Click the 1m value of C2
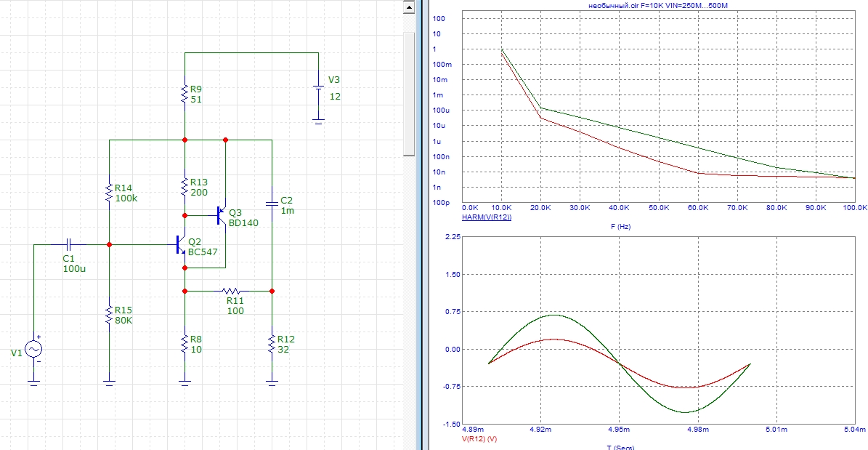Viewport: 868px width, 450px height. pos(288,211)
